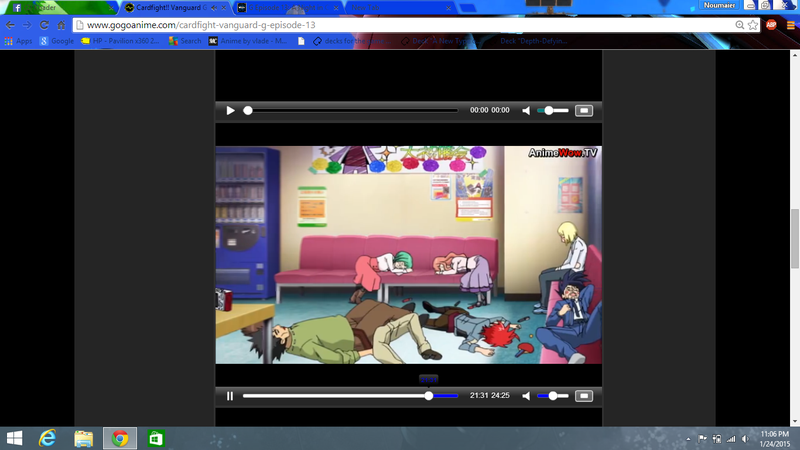
Task: Open the Windows Store taskbar icon
Action: pyautogui.click(x=156, y=438)
